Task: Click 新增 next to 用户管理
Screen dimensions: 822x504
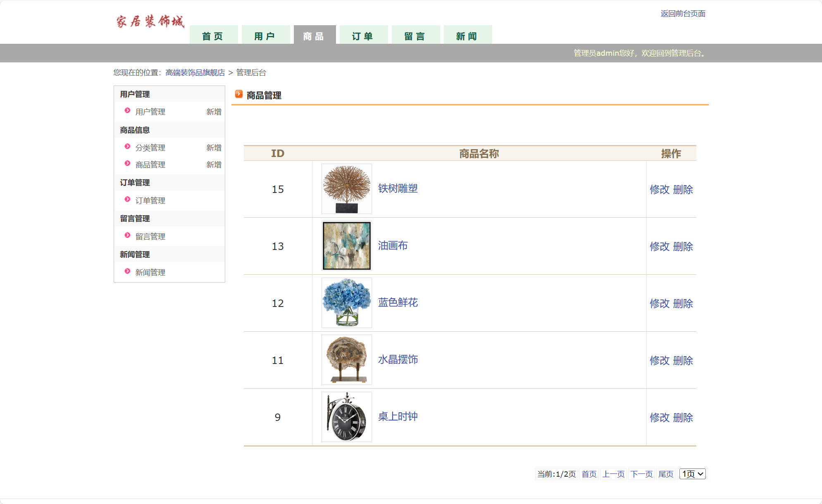Action: 214,112
